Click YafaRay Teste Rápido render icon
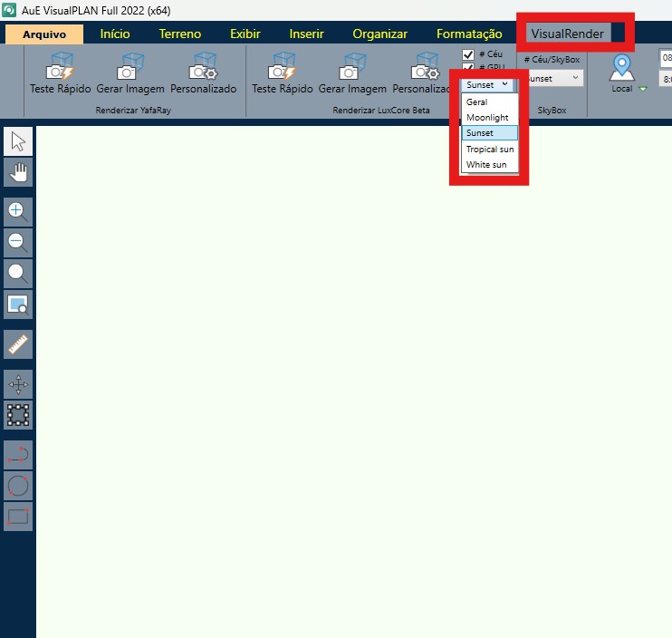The image size is (672, 638). tap(61, 66)
